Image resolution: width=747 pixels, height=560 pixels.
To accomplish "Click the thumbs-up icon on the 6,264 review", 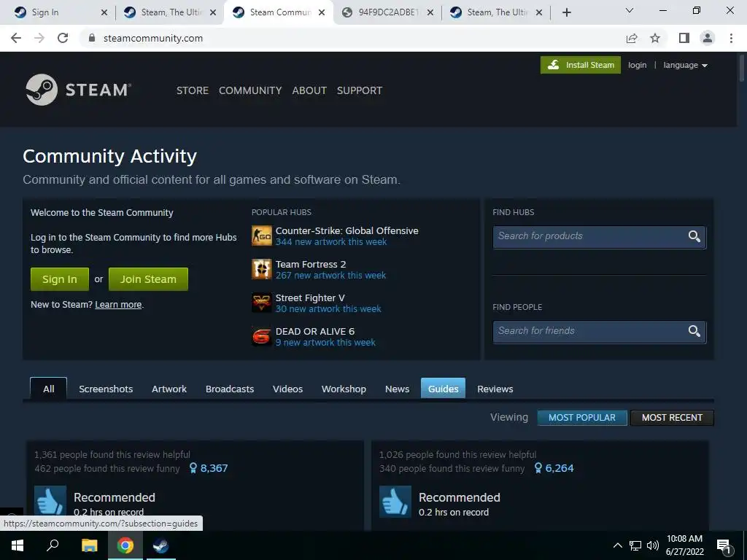I will 395,501.
